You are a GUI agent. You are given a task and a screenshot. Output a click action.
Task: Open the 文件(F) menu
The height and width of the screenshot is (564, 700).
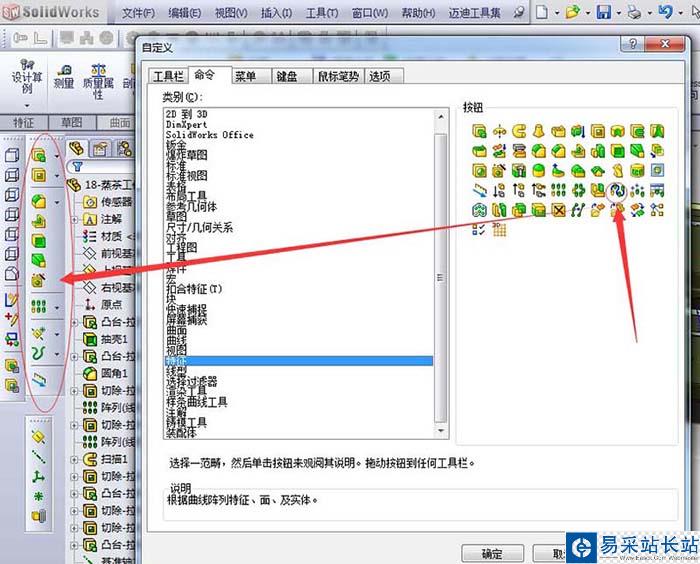coord(138,13)
